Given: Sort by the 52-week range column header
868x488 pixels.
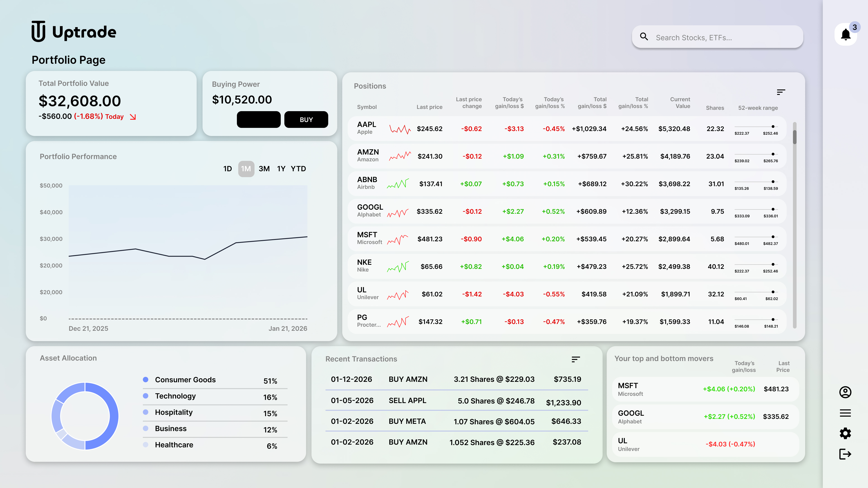Looking at the screenshot, I should click(x=758, y=108).
